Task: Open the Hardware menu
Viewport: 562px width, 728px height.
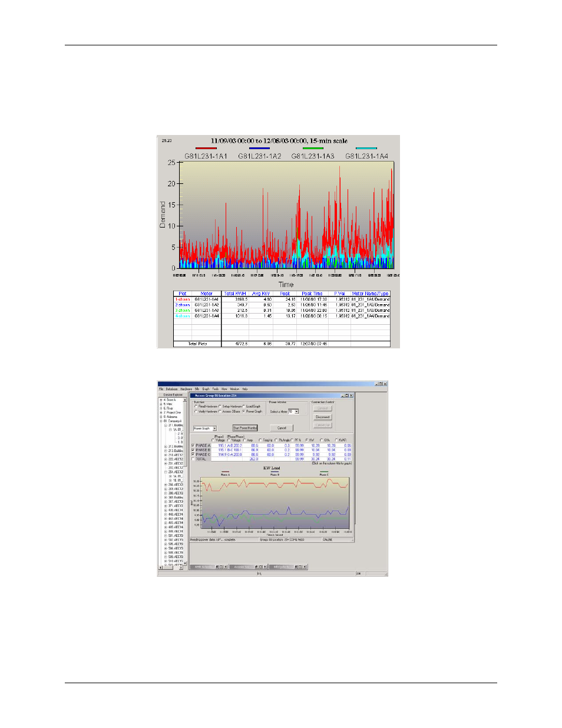Action: [x=186, y=389]
